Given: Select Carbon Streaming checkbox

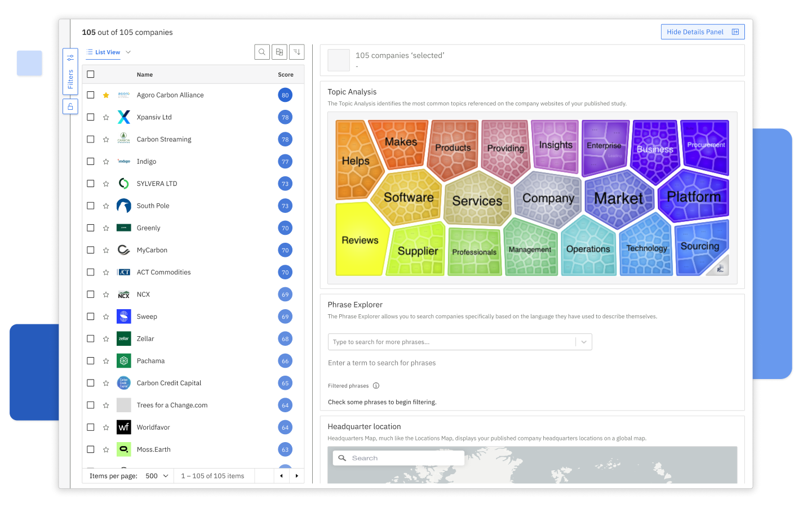Looking at the screenshot, I should 91,139.
